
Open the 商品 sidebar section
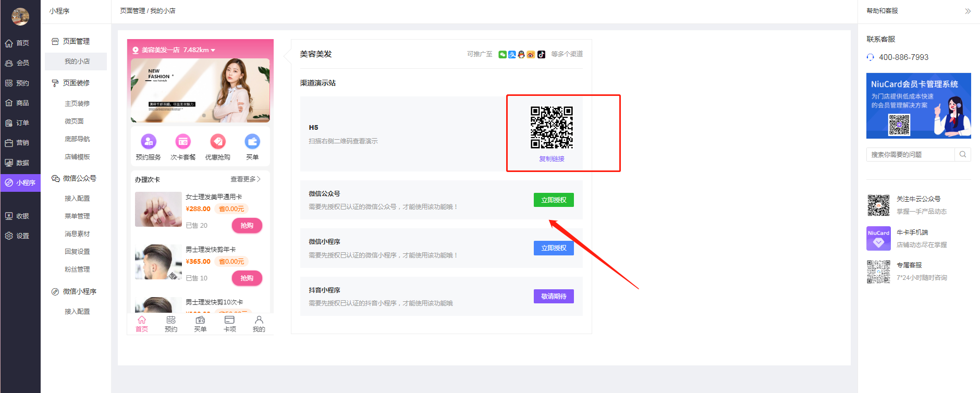tap(20, 103)
